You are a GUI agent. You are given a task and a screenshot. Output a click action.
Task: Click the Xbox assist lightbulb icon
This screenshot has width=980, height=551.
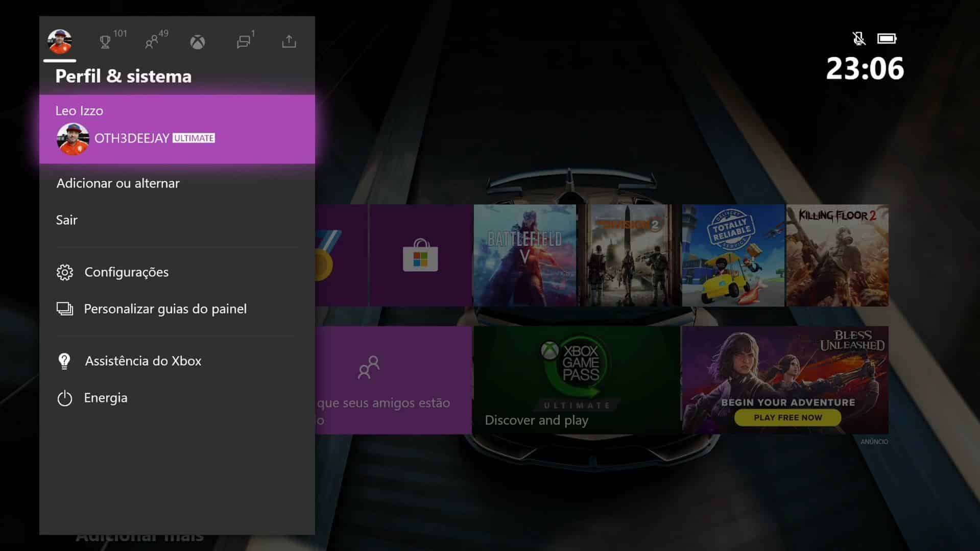click(x=64, y=361)
